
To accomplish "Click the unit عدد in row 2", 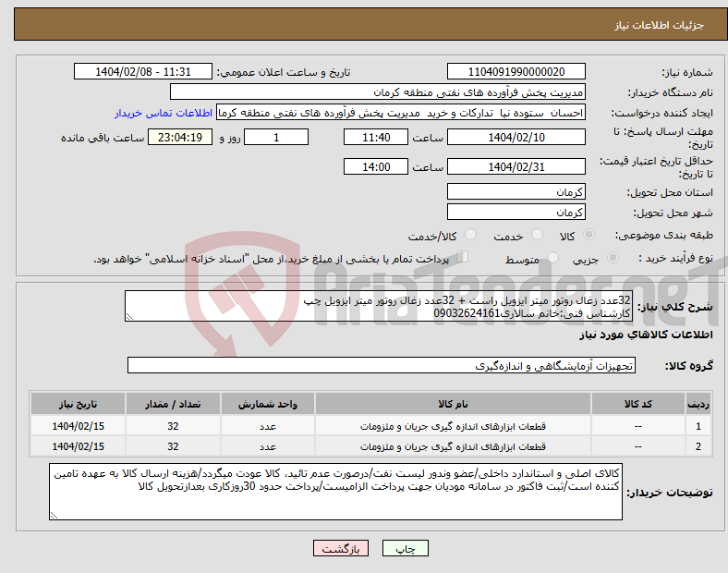I will (268, 446).
